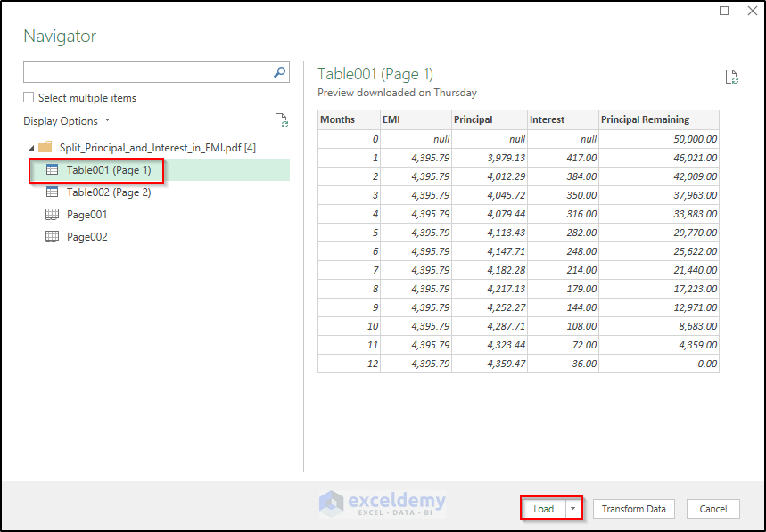This screenshot has width=766, height=532.
Task: Collapse the PDF file tree node
Action: pos(32,148)
